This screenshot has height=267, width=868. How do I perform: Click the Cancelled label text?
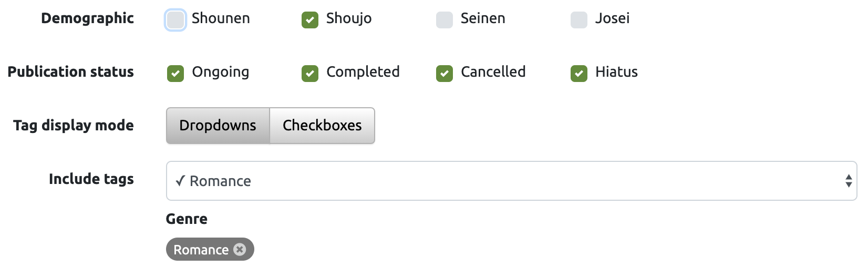pos(493,72)
